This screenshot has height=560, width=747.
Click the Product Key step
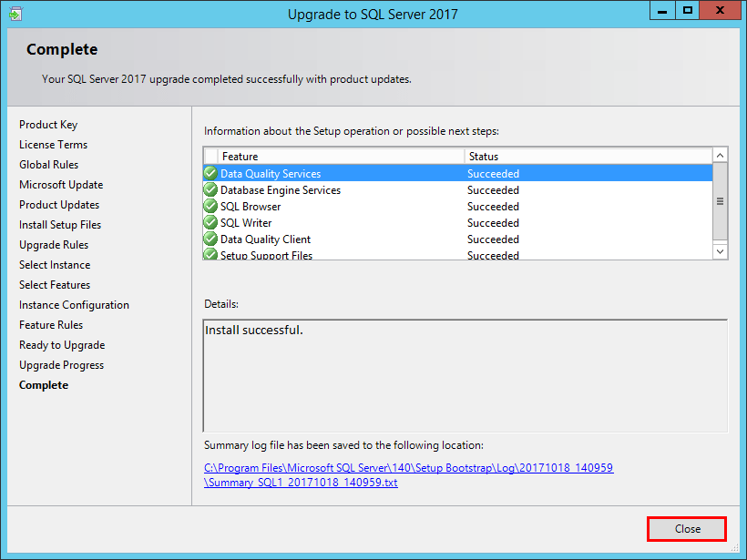tap(48, 125)
